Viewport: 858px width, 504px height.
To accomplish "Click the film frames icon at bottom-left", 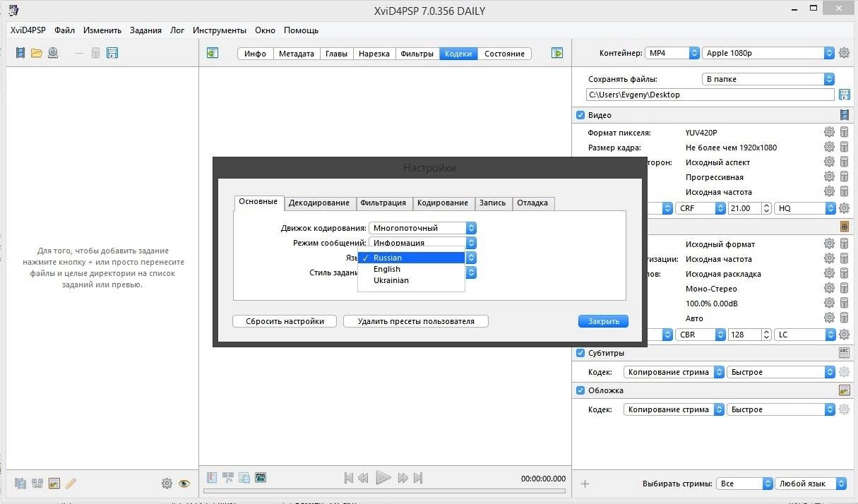I will (20, 484).
